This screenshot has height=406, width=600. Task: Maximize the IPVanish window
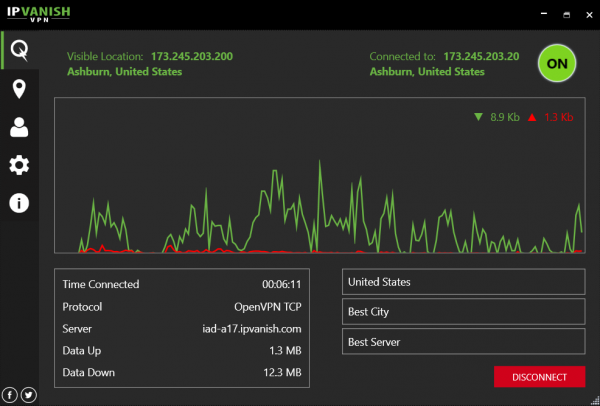(566, 15)
